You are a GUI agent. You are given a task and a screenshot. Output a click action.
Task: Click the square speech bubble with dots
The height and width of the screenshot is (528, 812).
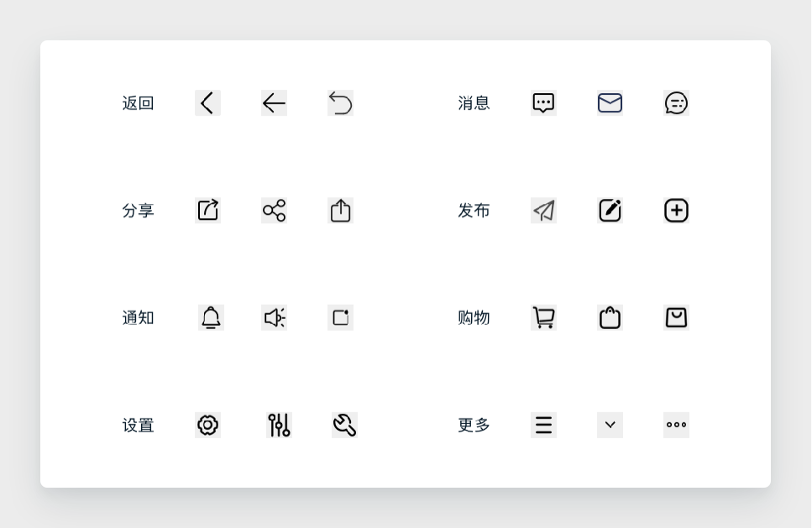coord(543,103)
